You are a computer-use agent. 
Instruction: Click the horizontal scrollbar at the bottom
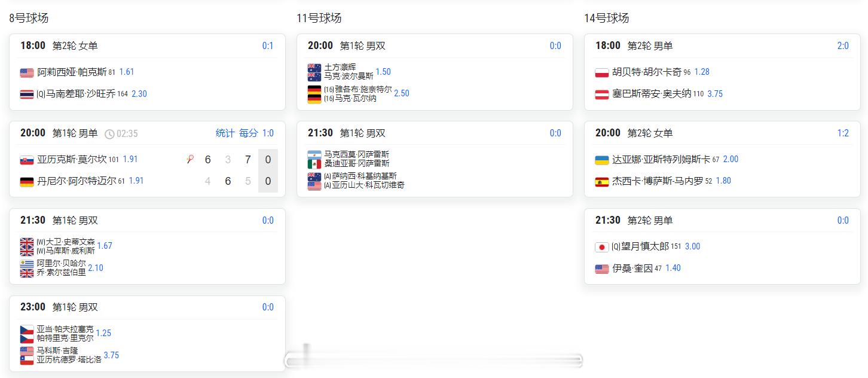[x=433, y=361]
